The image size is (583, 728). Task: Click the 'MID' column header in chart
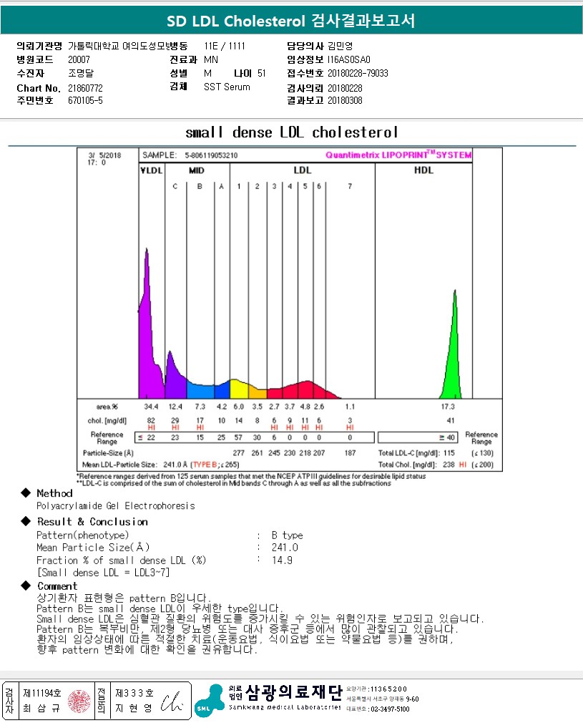coord(197,170)
